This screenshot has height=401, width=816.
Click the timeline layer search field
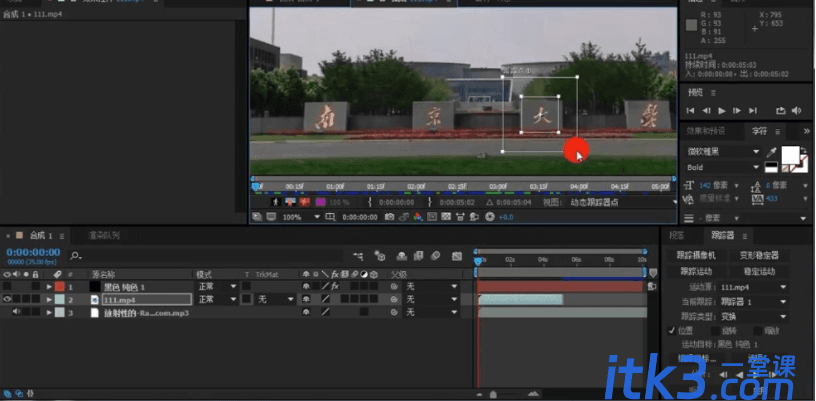click(x=206, y=255)
